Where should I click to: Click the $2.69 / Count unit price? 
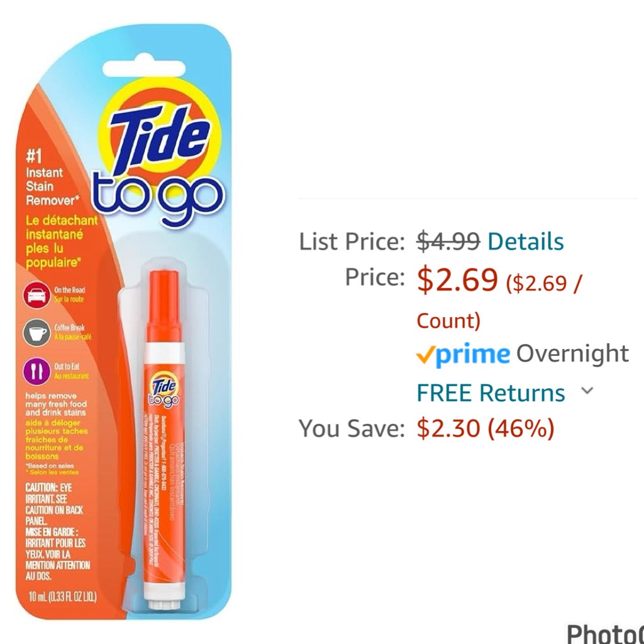499,302
